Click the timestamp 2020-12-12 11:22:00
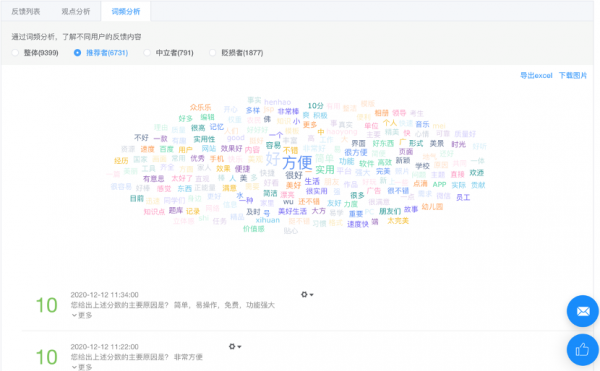Screen dimensions: 600x371 104,347
